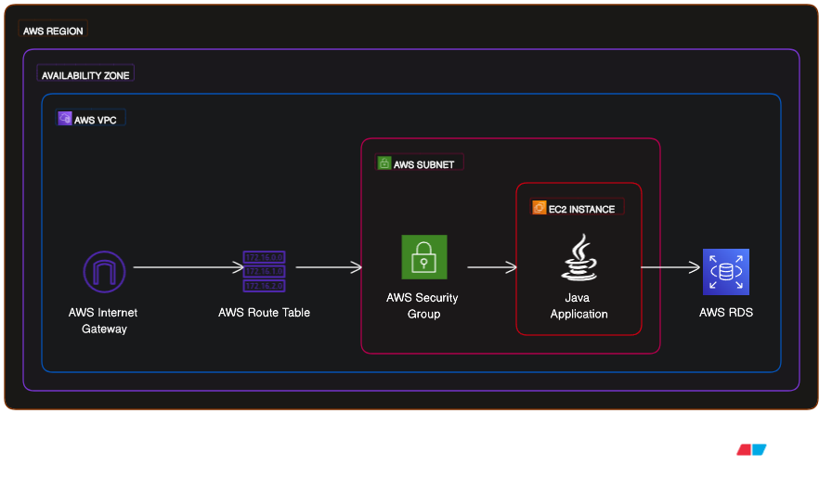Select the EC2 INSTANCE label text

(581, 210)
